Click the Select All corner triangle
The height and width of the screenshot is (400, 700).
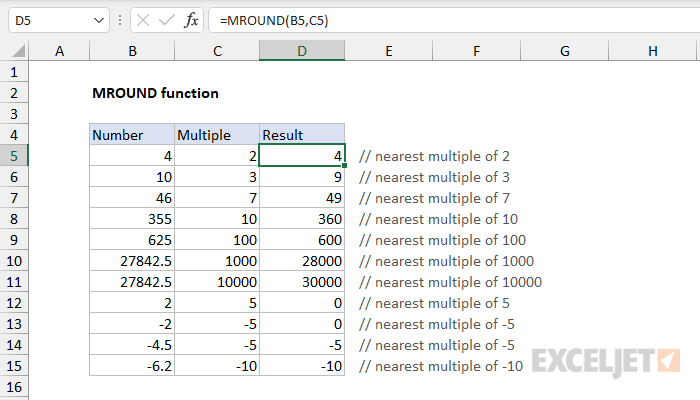coord(18,51)
